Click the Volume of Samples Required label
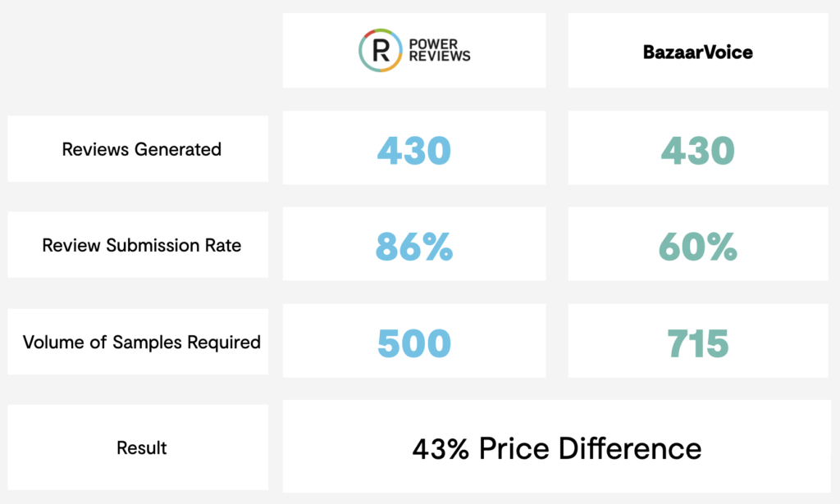 (141, 342)
